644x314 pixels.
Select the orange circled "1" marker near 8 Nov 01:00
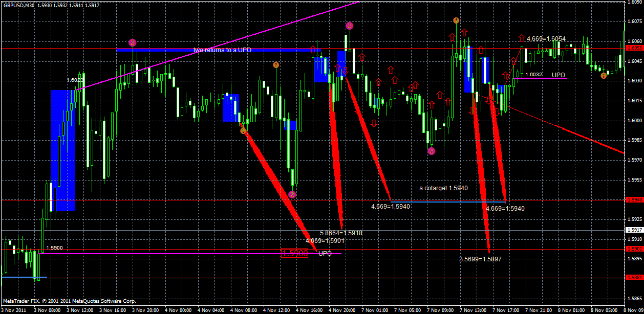[603, 75]
